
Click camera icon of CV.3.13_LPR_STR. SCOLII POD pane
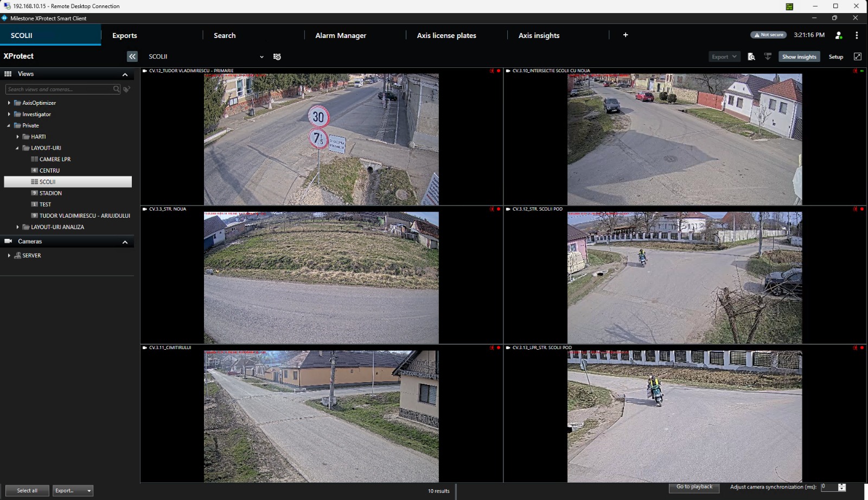click(508, 347)
